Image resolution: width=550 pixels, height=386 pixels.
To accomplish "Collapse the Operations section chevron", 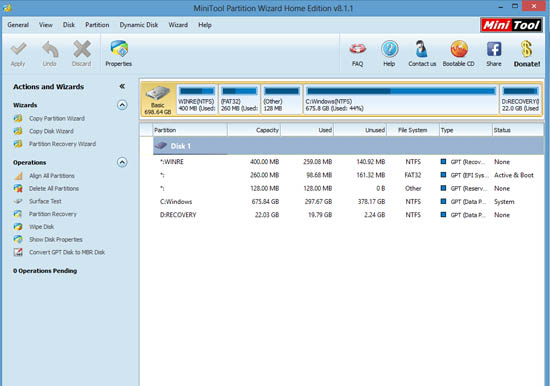I will [x=122, y=162].
